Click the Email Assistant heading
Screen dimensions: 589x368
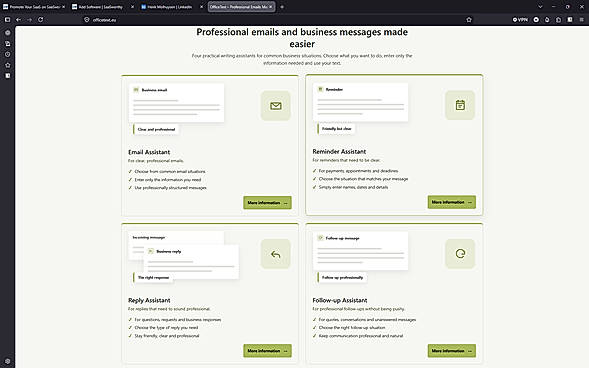[x=149, y=152]
